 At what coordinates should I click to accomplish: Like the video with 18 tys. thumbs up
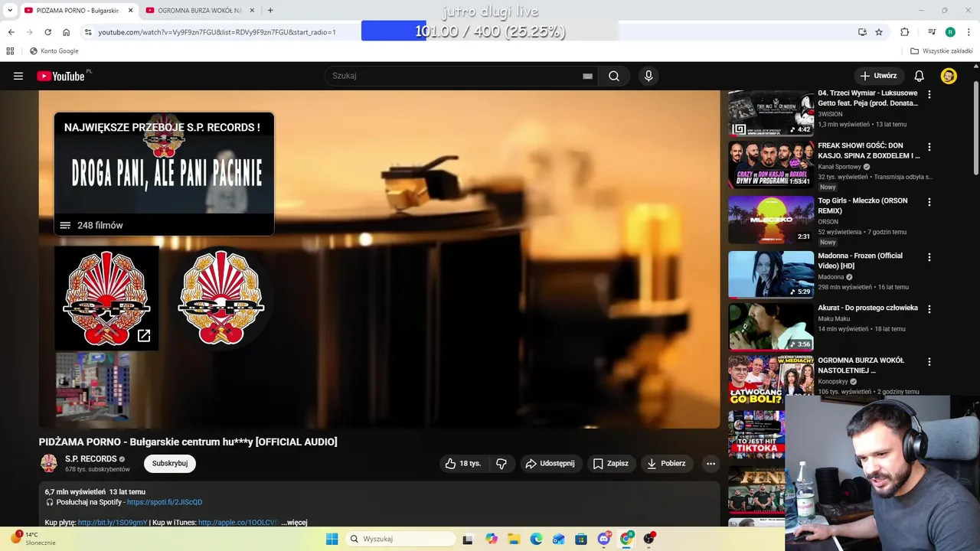(462, 463)
